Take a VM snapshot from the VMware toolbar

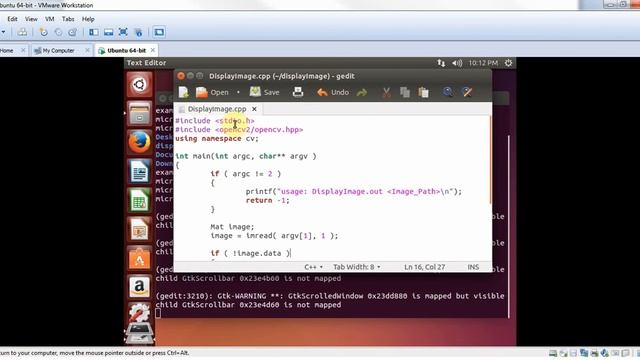pos(43,32)
